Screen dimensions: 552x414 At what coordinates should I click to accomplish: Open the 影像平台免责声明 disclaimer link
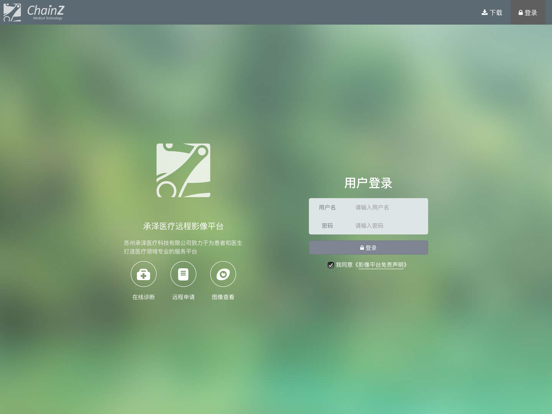coord(381,265)
